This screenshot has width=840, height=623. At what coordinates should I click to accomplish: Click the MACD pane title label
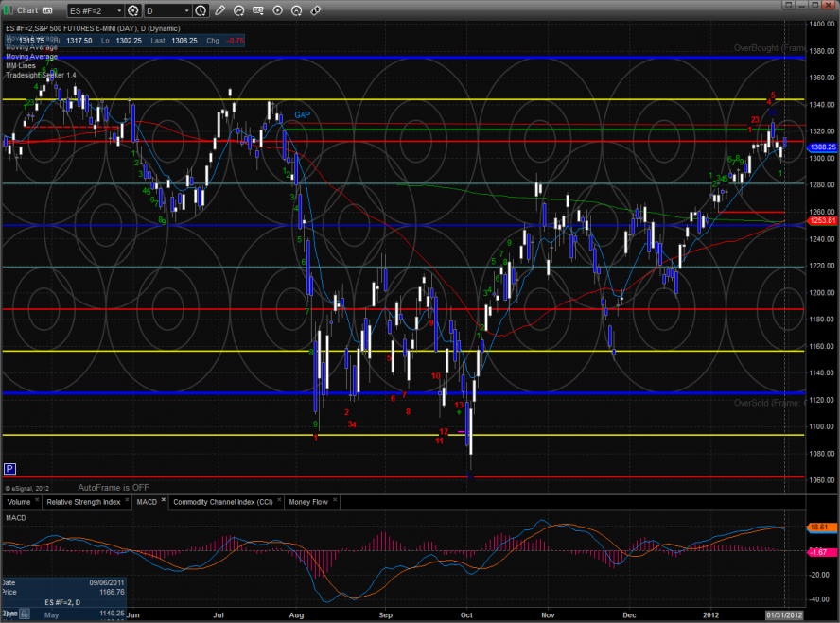16,517
